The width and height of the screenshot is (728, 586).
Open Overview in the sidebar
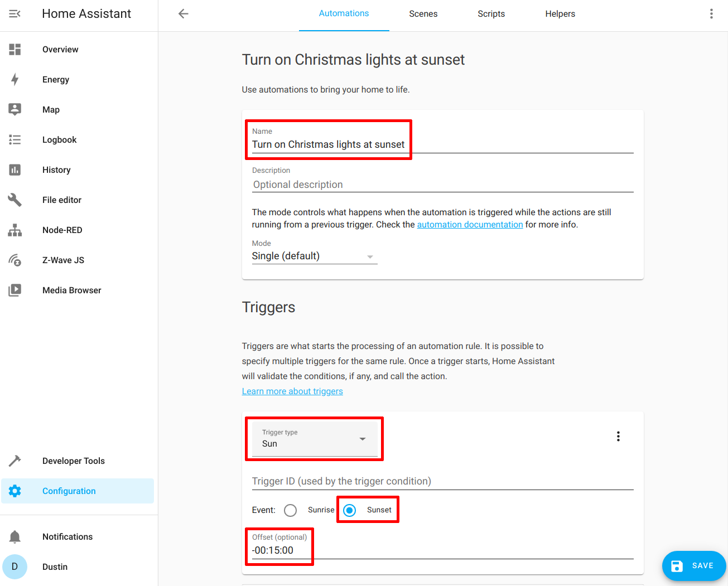(x=78, y=50)
